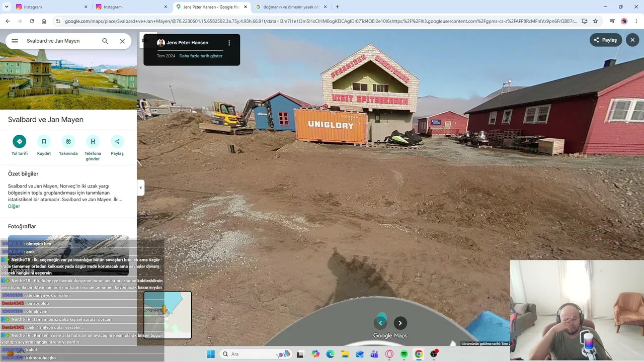Open Microsoft Teams from the taskbar
The height and width of the screenshot is (362, 644).
pos(374,354)
